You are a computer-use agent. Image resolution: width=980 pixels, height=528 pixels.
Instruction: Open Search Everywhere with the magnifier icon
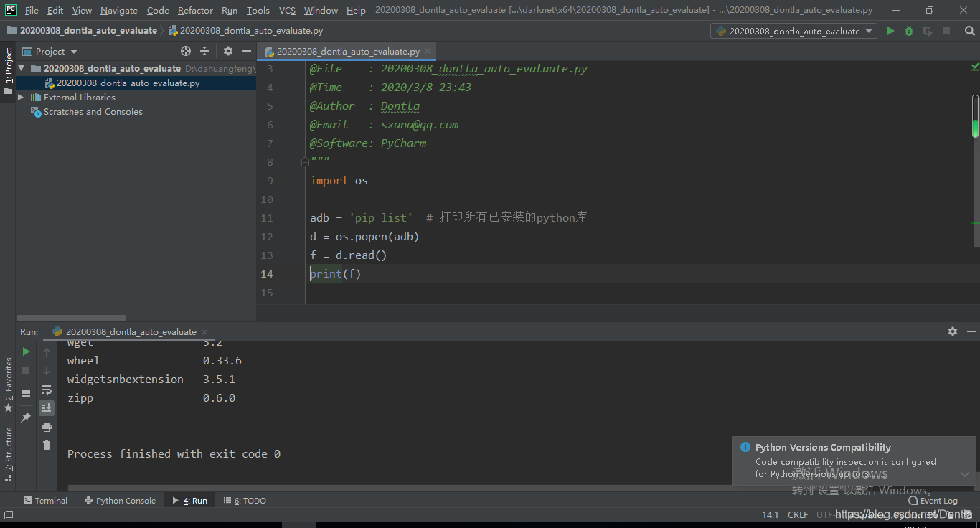pyautogui.click(x=970, y=31)
